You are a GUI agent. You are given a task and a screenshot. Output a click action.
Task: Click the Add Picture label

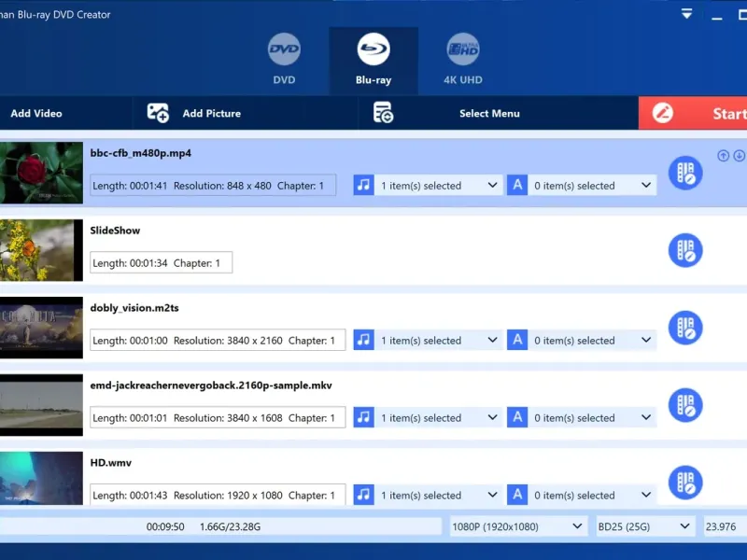tap(212, 113)
